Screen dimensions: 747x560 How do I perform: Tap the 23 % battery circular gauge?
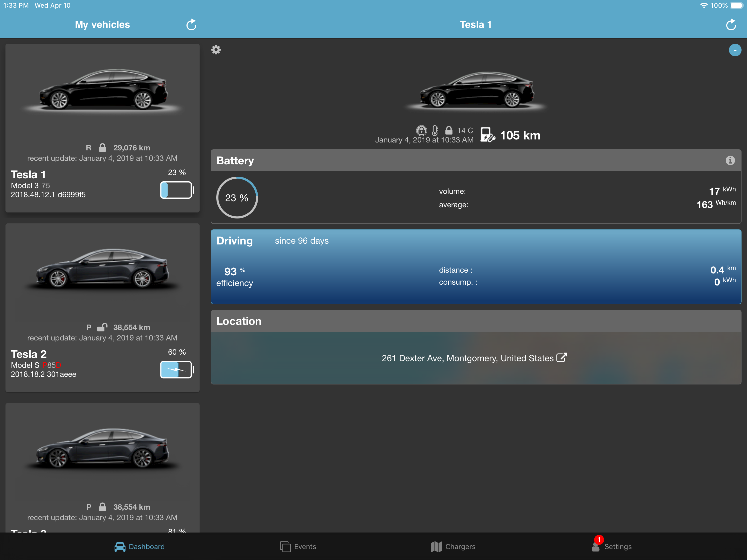point(237,198)
